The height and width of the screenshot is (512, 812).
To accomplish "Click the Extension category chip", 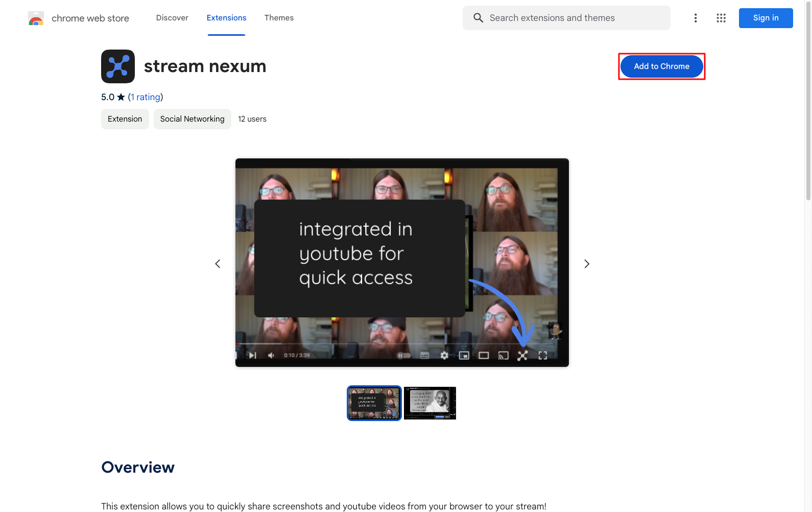I will pos(125,119).
